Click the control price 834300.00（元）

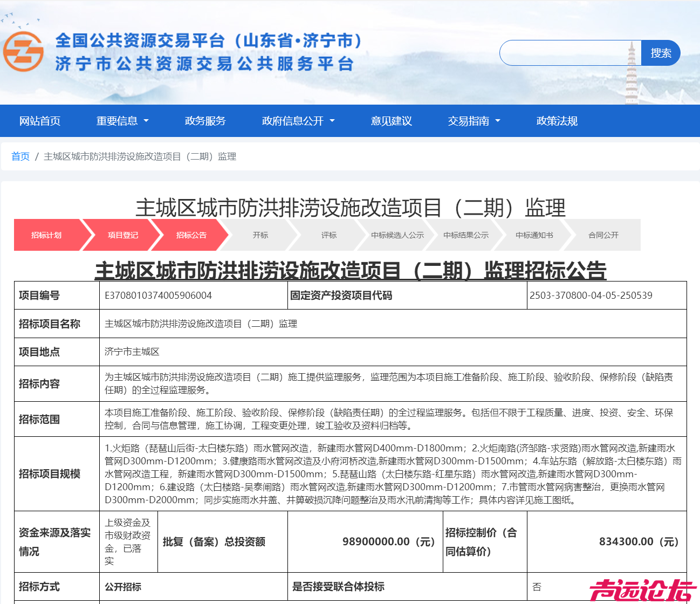pos(639,541)
